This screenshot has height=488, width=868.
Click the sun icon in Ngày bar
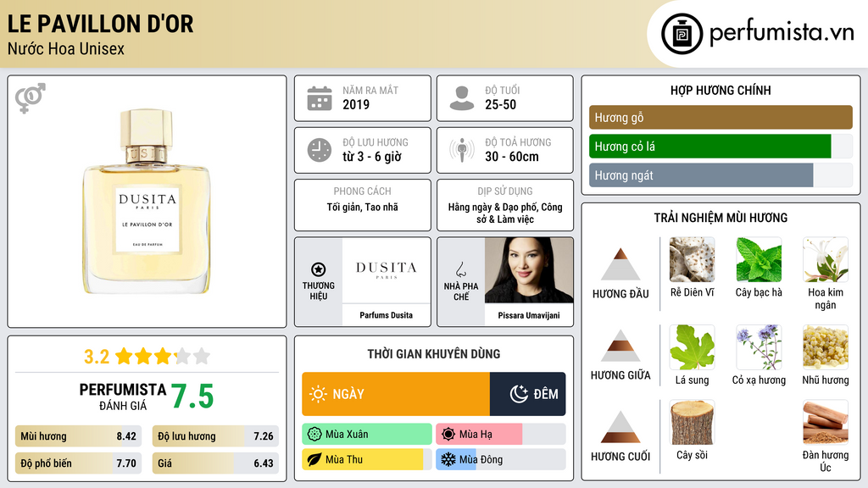coord(318,394)
